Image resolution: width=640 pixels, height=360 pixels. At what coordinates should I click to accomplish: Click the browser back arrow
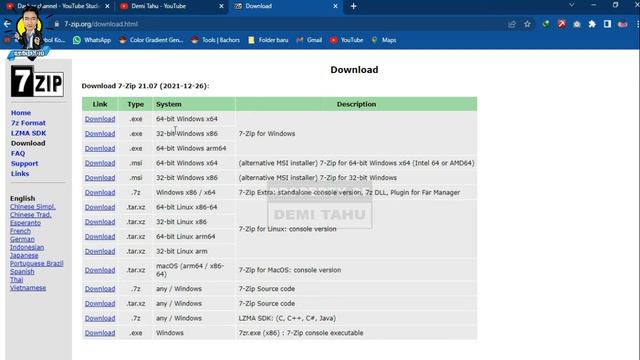point(7,24)
